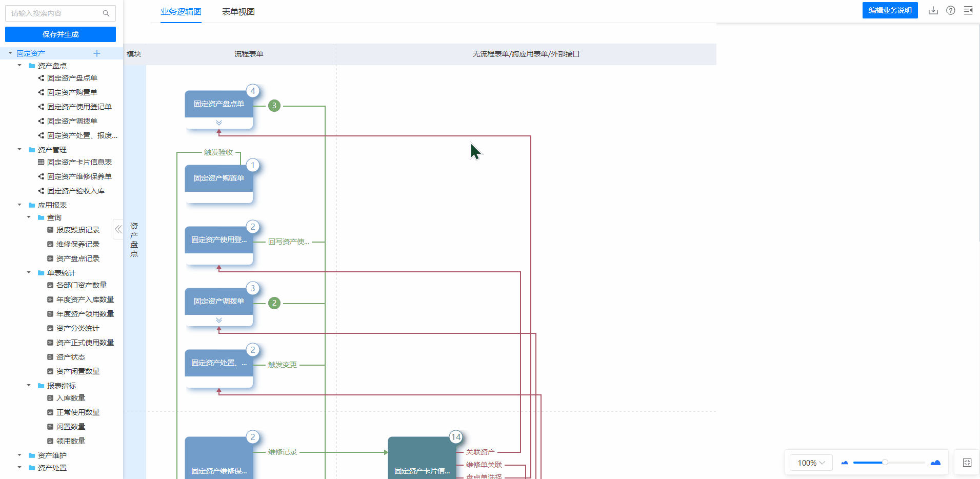Click the 触发验收 connector label
The height and width of the screenshot is (479, 980).
[x=218, y=152]
